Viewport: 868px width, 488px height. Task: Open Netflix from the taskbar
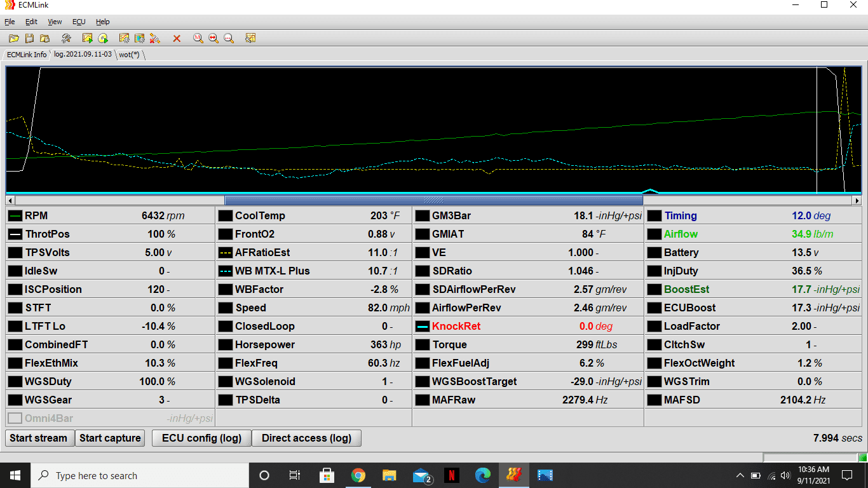[452, 475]
